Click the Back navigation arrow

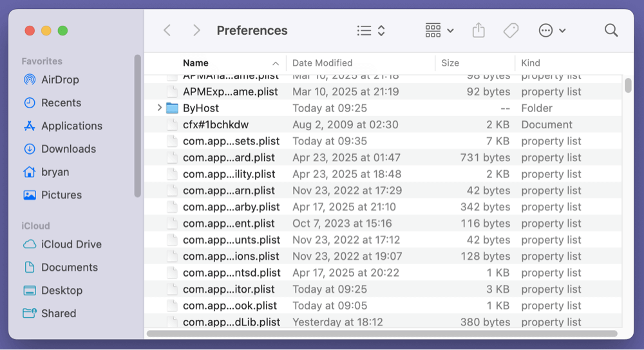167,30
